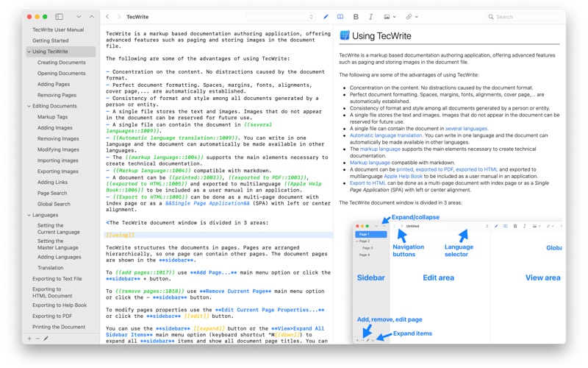
Task: Open the Global Search entry
Action: pyautogui.click(x=54, y=204)
